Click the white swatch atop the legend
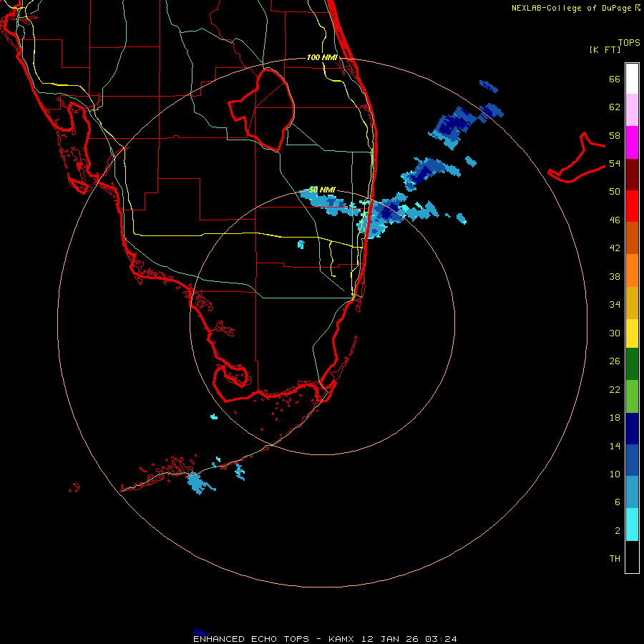 [x=632, y=79]
